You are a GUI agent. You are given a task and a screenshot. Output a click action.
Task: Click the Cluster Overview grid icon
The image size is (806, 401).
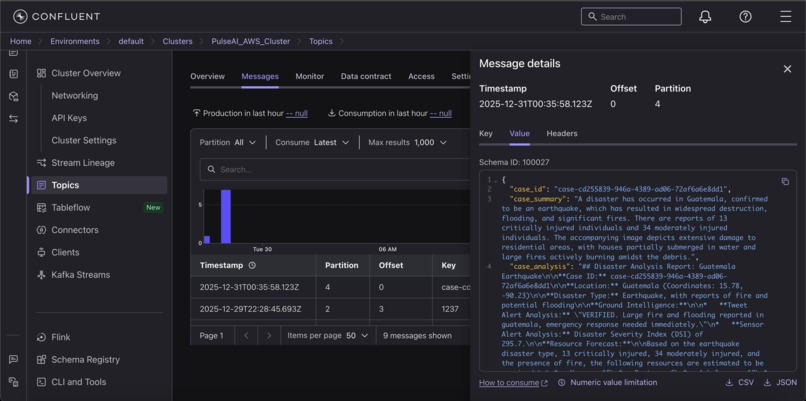(x=42, y=73)
